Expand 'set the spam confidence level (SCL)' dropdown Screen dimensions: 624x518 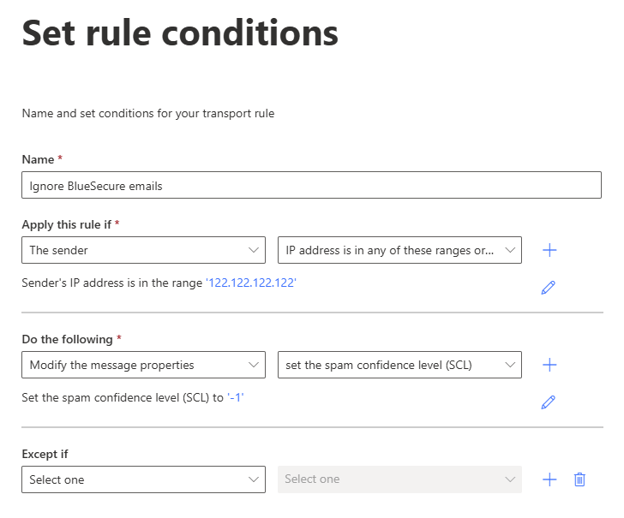pyautogui.click(x=400, y=365)
